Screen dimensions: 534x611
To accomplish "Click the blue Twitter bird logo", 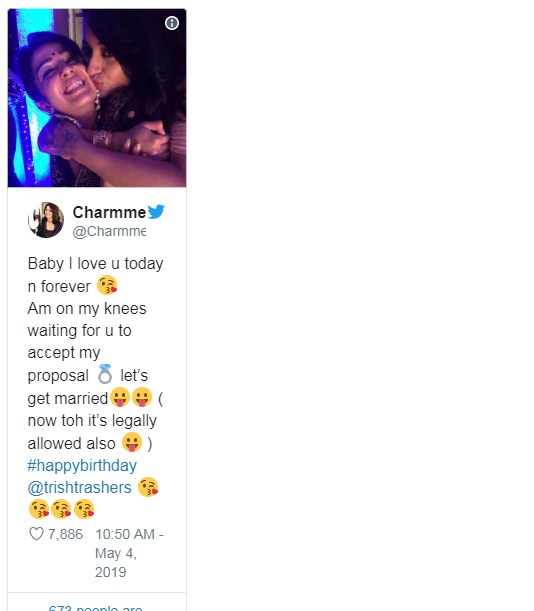I will [156, 212].
